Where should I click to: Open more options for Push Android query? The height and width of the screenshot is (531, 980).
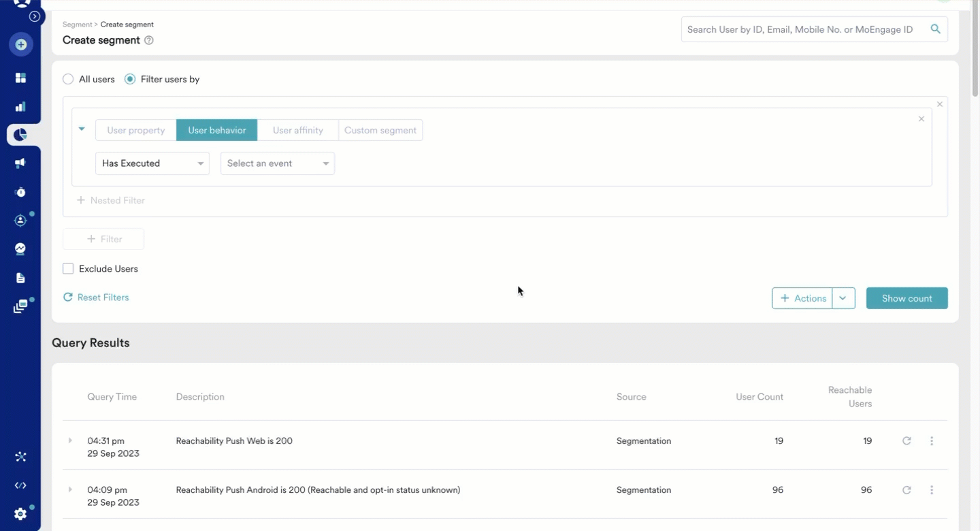coord(932,490)
